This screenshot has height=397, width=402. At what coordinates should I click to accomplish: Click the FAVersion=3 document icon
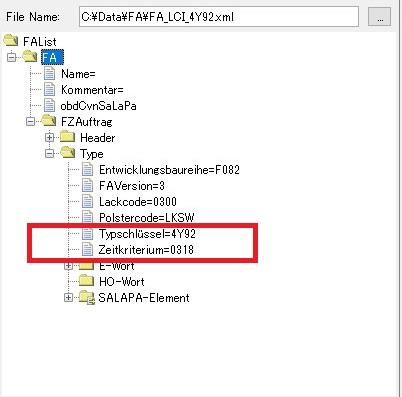[x=87, y=186]
